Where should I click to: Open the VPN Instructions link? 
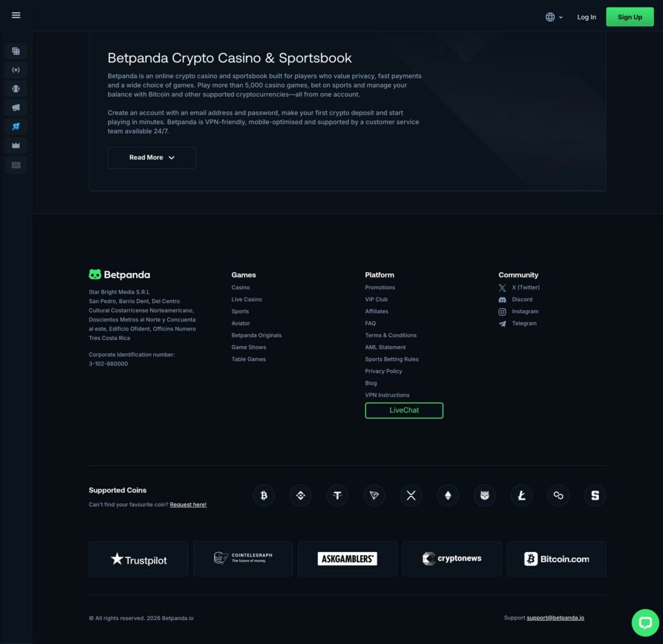(x=387, y=395)
